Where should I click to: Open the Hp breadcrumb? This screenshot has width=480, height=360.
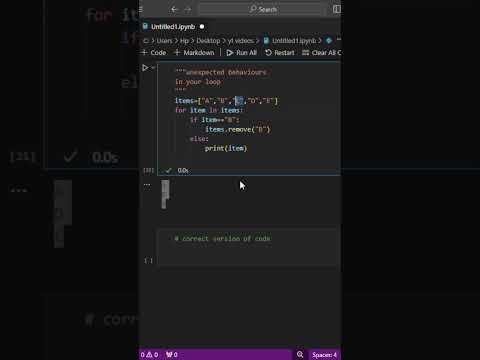click(184, 41)
